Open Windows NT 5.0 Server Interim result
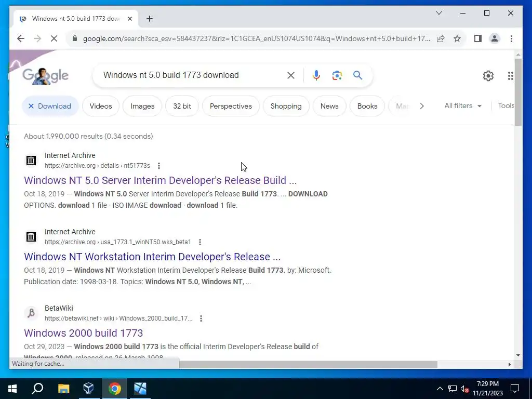This screenshot has height=399, width=532. (x=160, y=180)
